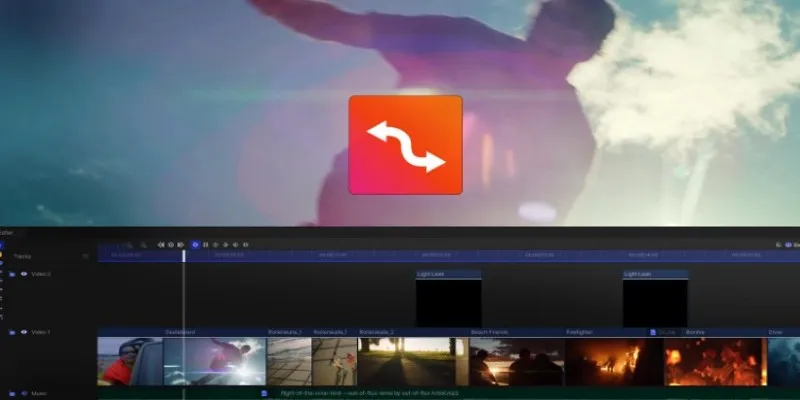Toggle visibility eye for Video 1 track
This screenshot has height=400, width=800.
pyautogui.click(x=24, y=332)
